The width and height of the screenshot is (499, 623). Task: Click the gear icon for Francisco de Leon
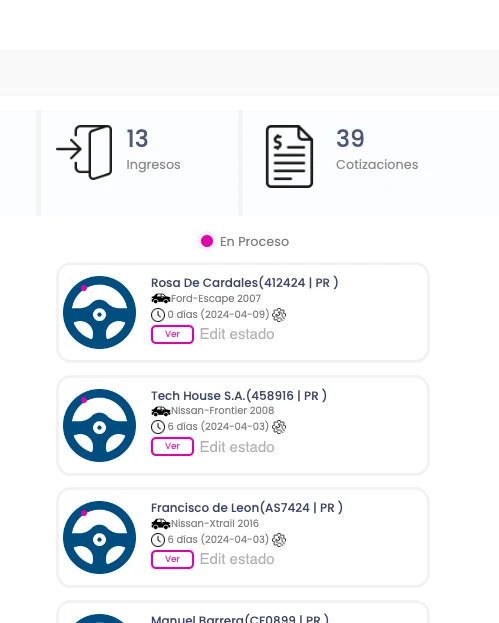279,540
